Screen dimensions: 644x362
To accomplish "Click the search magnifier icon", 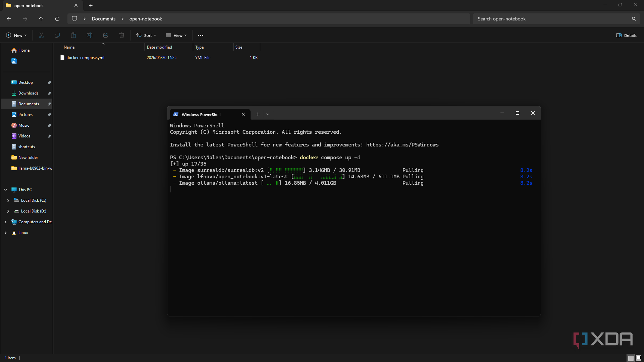I will click(x=634, y=19).
